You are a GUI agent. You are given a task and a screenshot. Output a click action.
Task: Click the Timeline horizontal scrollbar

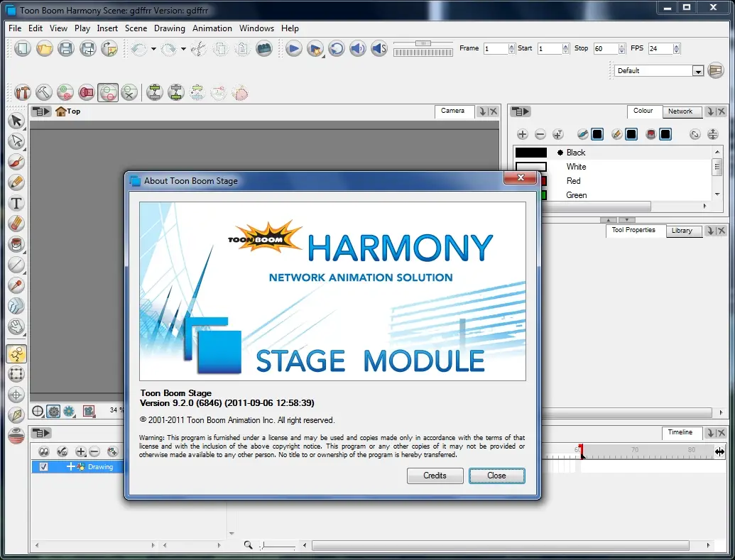point(501,546)
